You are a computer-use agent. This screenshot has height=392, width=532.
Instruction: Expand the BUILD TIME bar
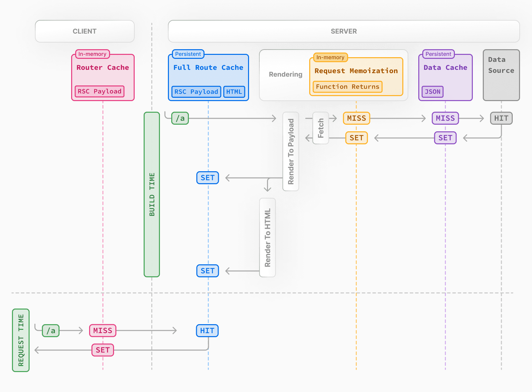click(x=152, y=195)
